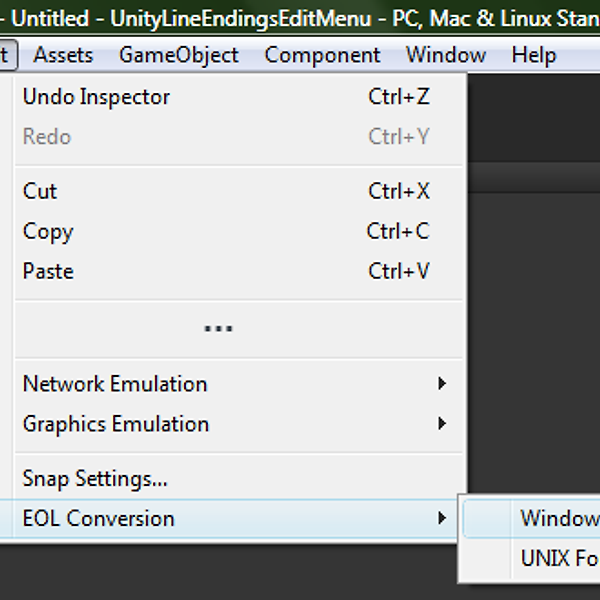
Task: Expand the Graphics Emulation submenu arrow
Action: [442, 424]
